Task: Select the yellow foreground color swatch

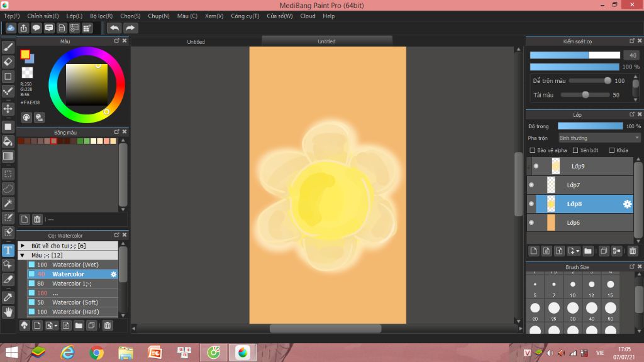Action: point(25,54)
